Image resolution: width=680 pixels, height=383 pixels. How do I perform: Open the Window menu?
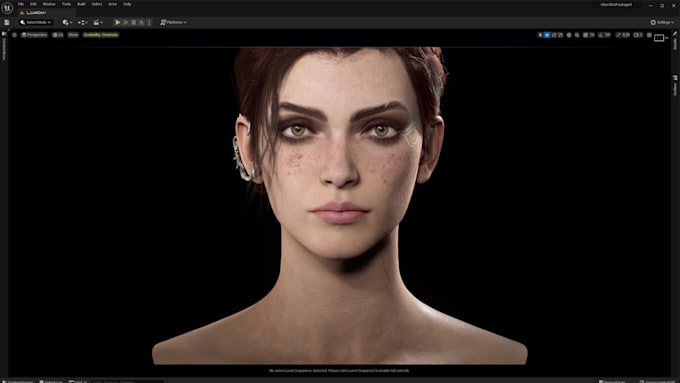[49, 4]
